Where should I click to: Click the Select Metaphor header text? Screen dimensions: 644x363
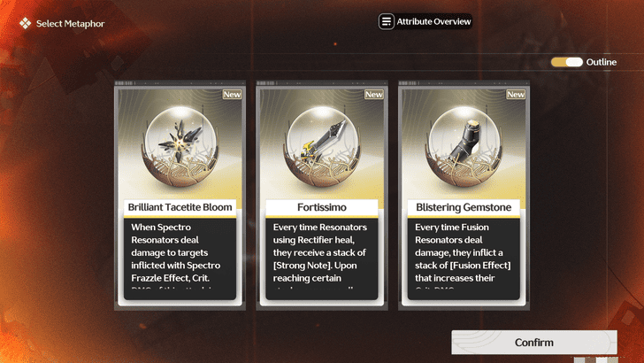70,23
